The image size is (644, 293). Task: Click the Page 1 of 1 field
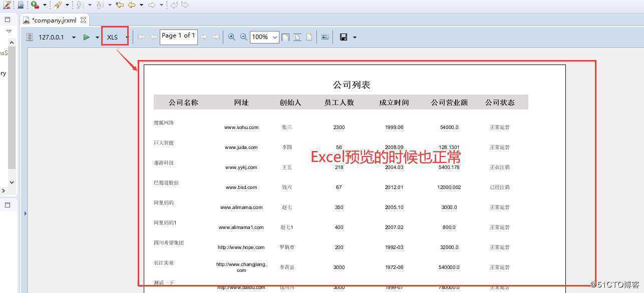(x=178, y=35)
